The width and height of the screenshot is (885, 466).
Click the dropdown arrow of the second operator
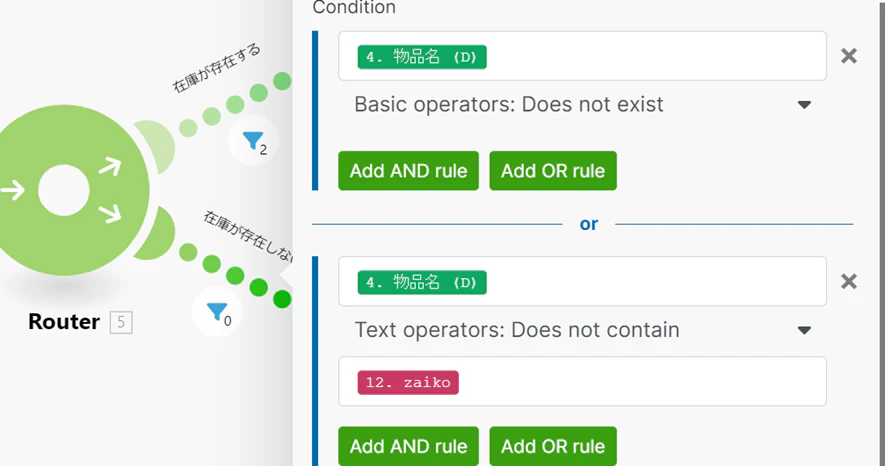(804, 331)
